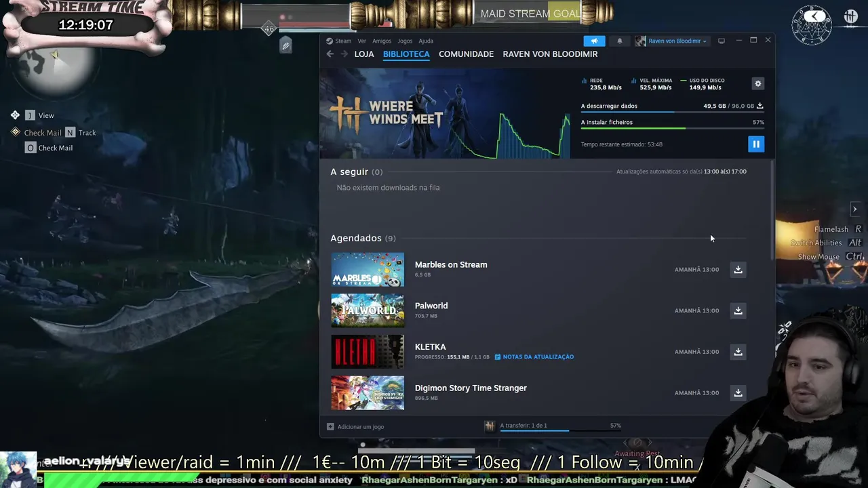Image resolution: width=868 pixels, height=488 pixels.
Task: Switch to the LOJA tab
Action: 364,54
